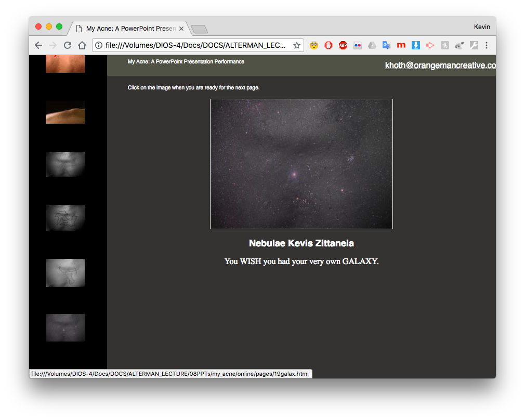Click the macOS green fullscreen button
The width and height of the screenshot is (525, 420).
point(59,27)
